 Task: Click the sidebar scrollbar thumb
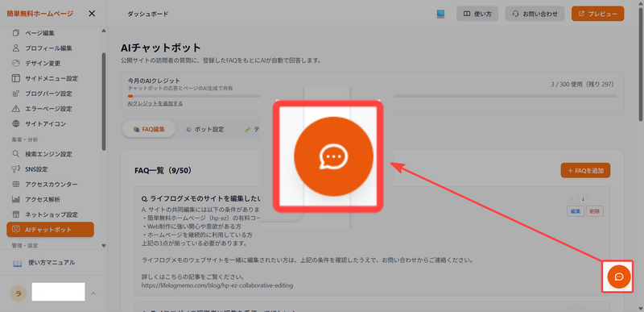pos(104,102)
